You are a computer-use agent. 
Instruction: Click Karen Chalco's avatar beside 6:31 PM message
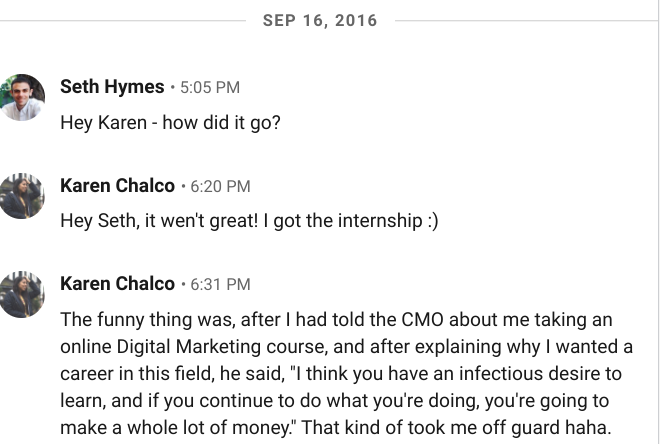22,294
